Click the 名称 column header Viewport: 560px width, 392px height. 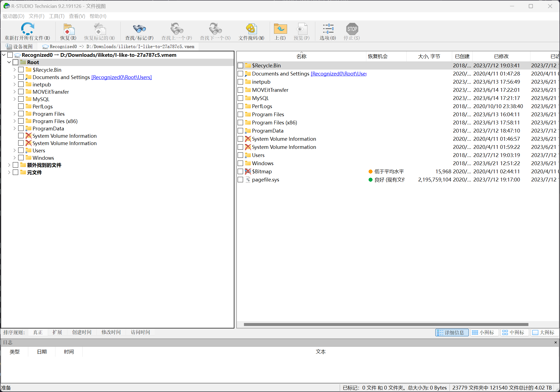301,57
